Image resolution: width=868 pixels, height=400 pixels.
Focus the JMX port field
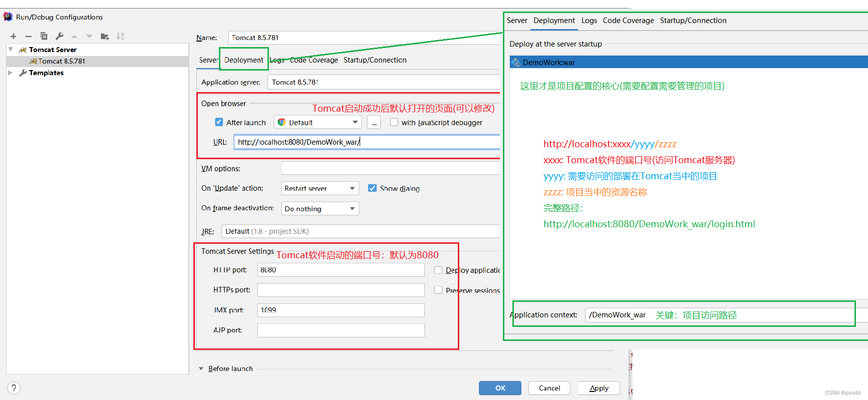pos(341,310)
